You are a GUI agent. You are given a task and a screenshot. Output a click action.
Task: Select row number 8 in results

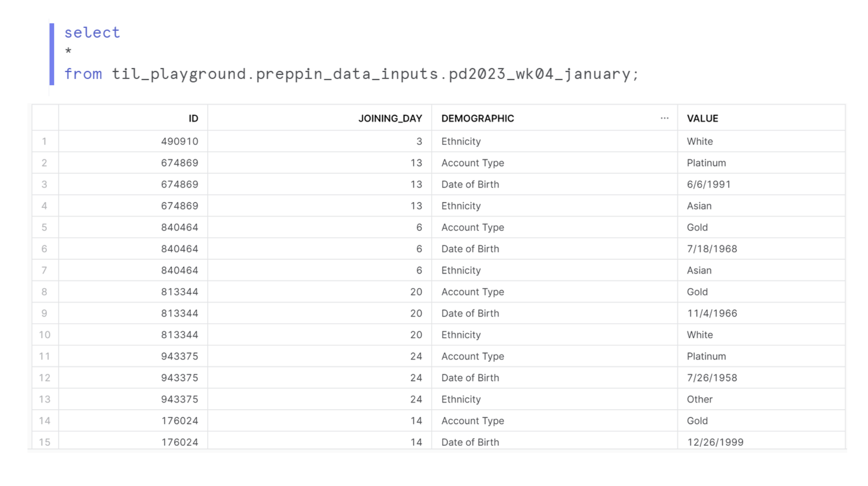coord(45,292)
